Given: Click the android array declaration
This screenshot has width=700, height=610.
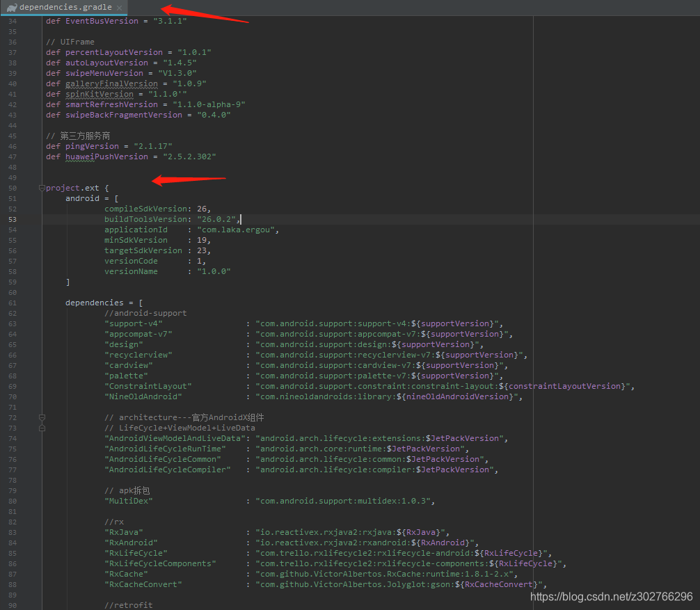Looking at the screenshot, I should tap(82, 198).
